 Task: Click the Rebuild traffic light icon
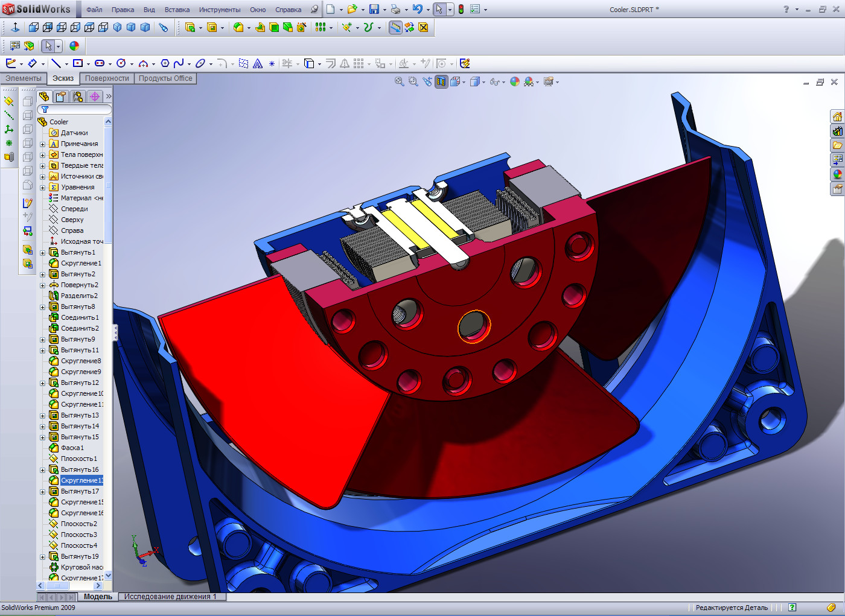pos(461,9)
